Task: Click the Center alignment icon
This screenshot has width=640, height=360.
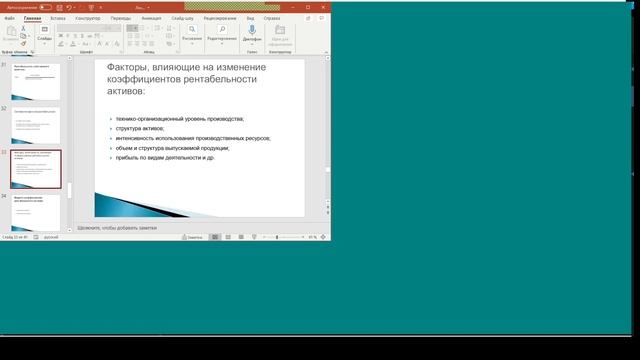Action: 137,44
